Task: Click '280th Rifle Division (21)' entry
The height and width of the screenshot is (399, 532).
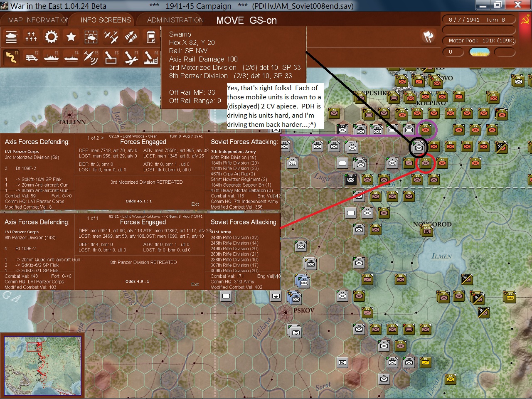Action: click(x=234, y=254)
